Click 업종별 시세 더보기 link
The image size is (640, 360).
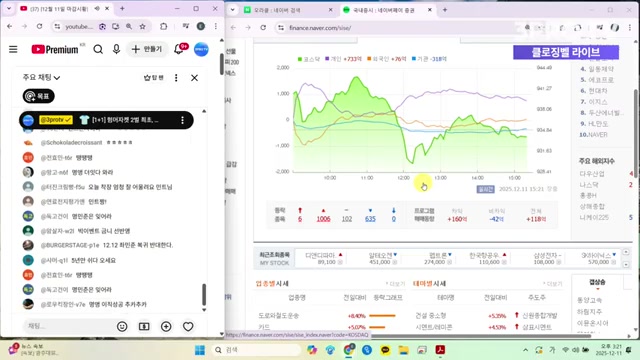396,284
